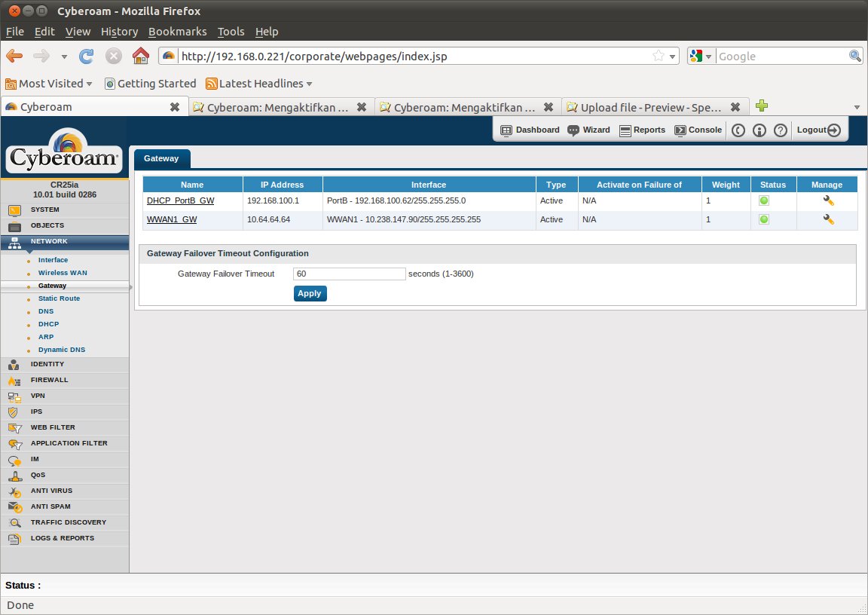Switch to the Upload file - Preview tab
Image resolution: width=868 pixels, height=615 pixels.
click(648, 107)
